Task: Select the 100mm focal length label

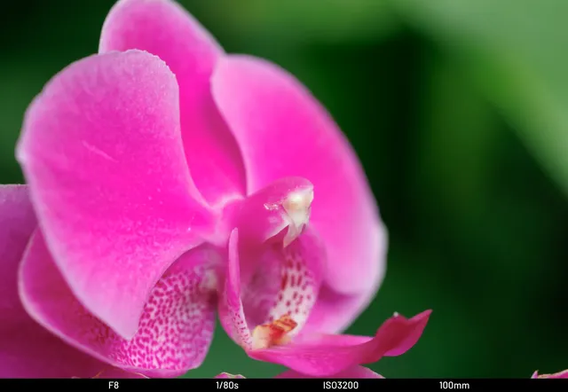Action: (x=454, y=386)
